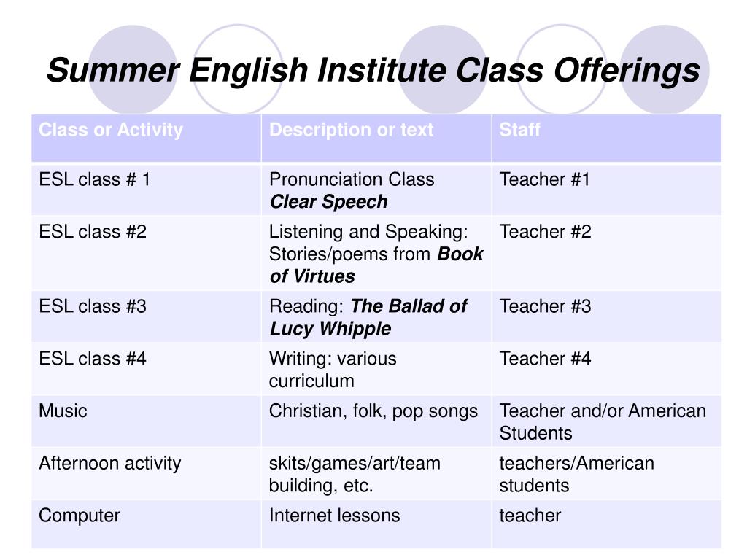
Task: Select the 'Music' row label
Action: pyautogui.click(x=63, y=411)
